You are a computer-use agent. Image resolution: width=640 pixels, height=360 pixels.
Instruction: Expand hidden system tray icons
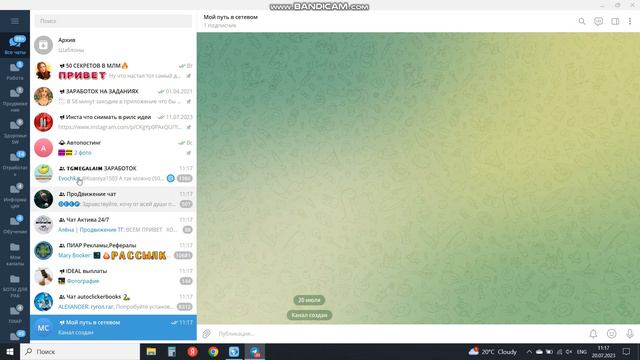pos(529,351)
